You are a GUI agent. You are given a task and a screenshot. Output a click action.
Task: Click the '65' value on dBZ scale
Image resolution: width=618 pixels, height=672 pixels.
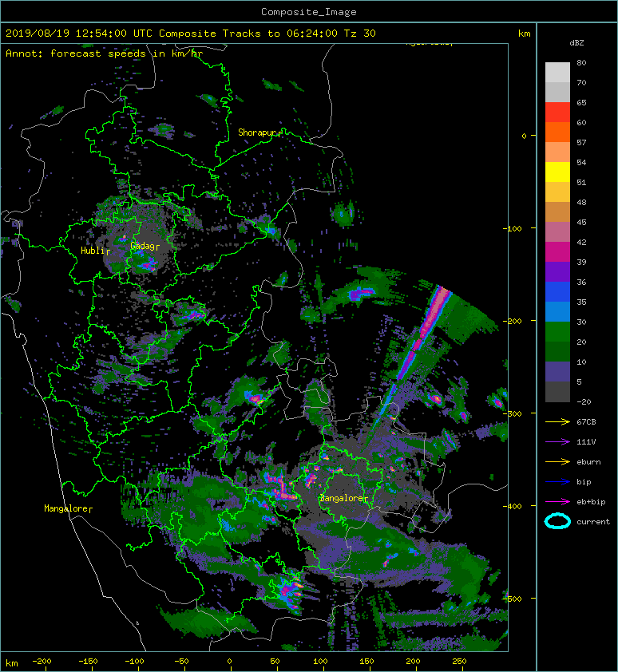tap(581, 102)
